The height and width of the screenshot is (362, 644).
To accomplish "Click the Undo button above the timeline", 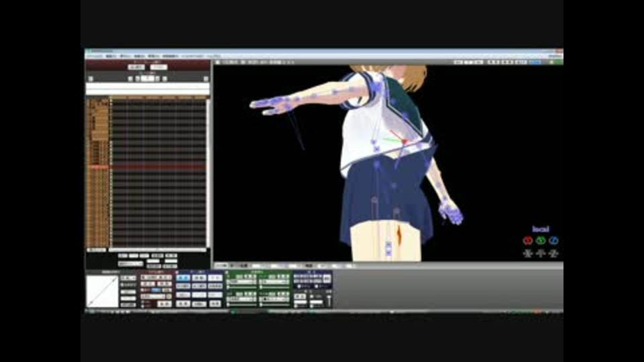I will 136,67.
